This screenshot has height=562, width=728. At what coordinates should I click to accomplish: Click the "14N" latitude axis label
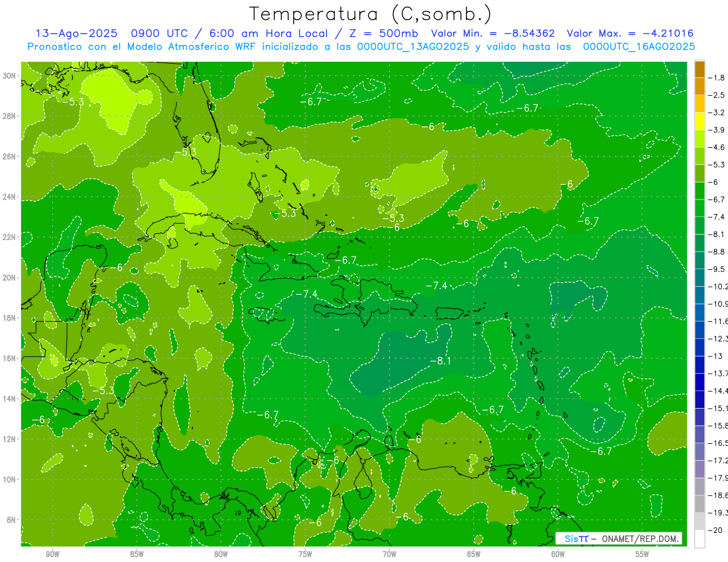pyautogui.click(x=10, y=399)
